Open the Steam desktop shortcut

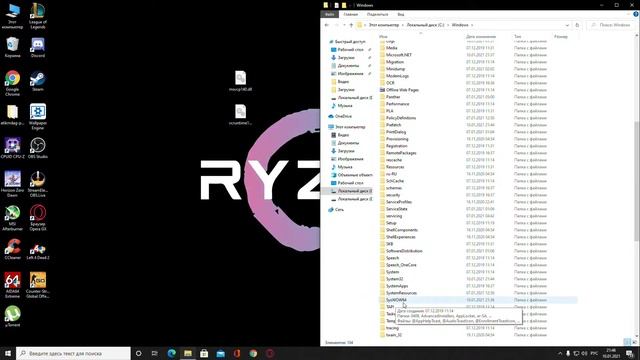38,82
